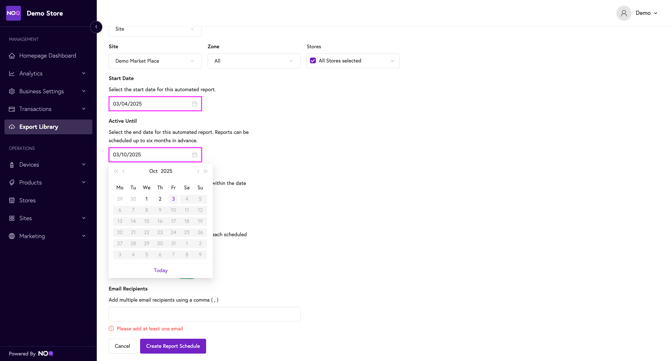Image resolution: width=670 pixels, height=361 pixels.
Task: Open the Stores dropdown
Action: click(x=353, y=61)
